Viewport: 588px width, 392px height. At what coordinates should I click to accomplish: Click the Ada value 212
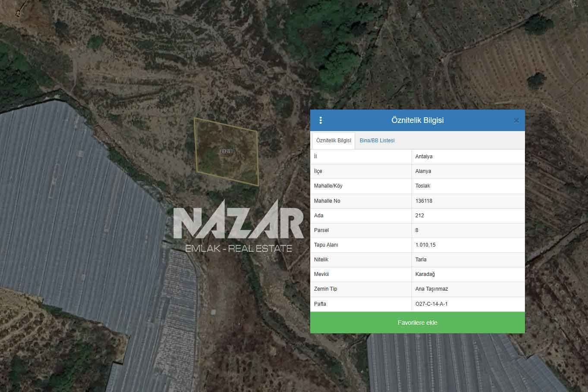click(x=420, y=216)
